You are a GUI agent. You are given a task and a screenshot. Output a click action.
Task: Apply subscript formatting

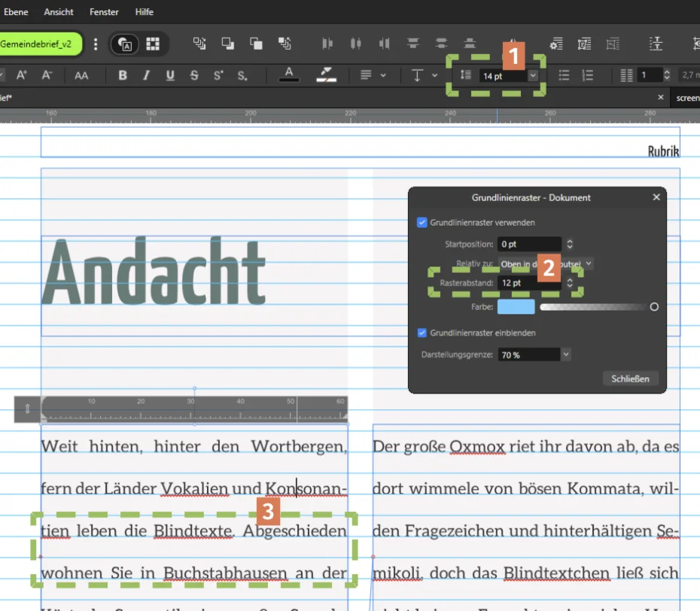(242, 75)
